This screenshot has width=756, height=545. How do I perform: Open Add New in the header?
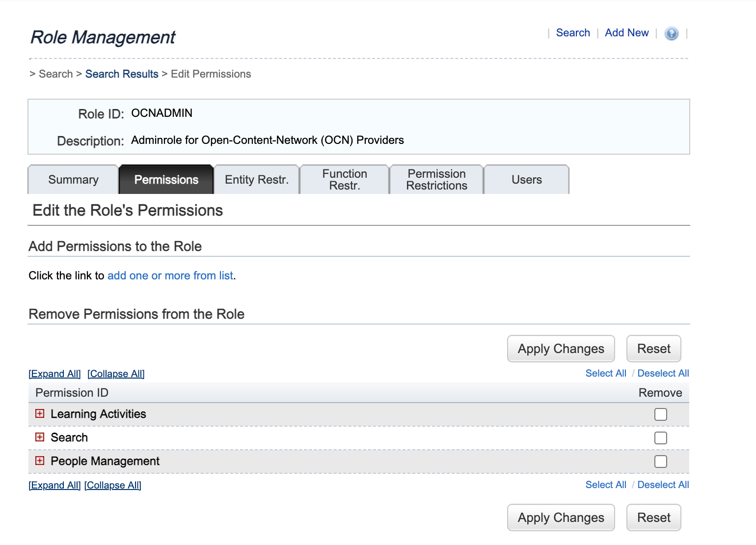tap(626, 33)
